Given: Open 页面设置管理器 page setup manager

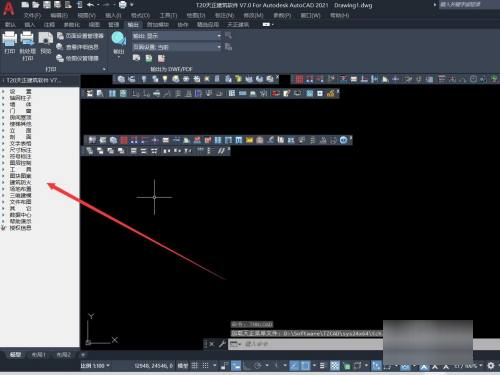Looking at the screenshot, I should (80, 36).
